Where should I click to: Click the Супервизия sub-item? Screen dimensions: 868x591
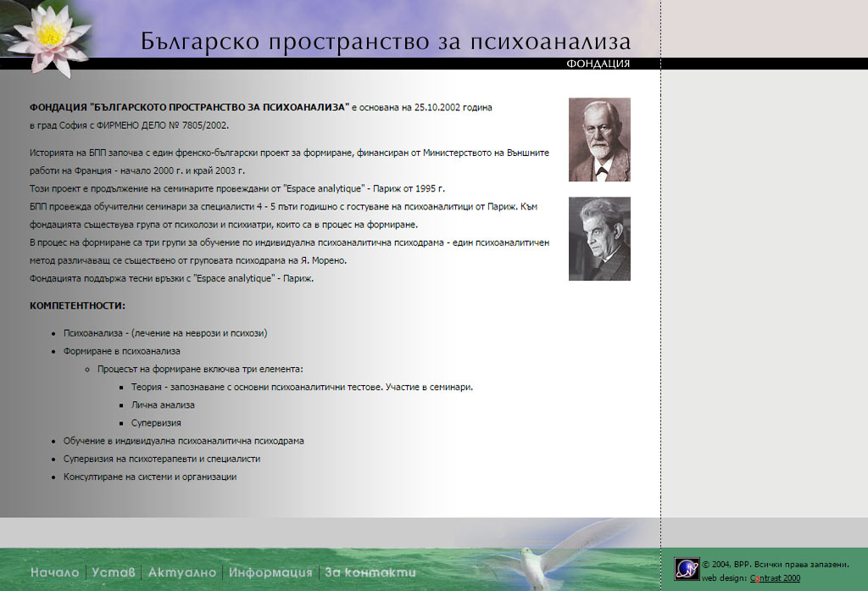[156, 422]
